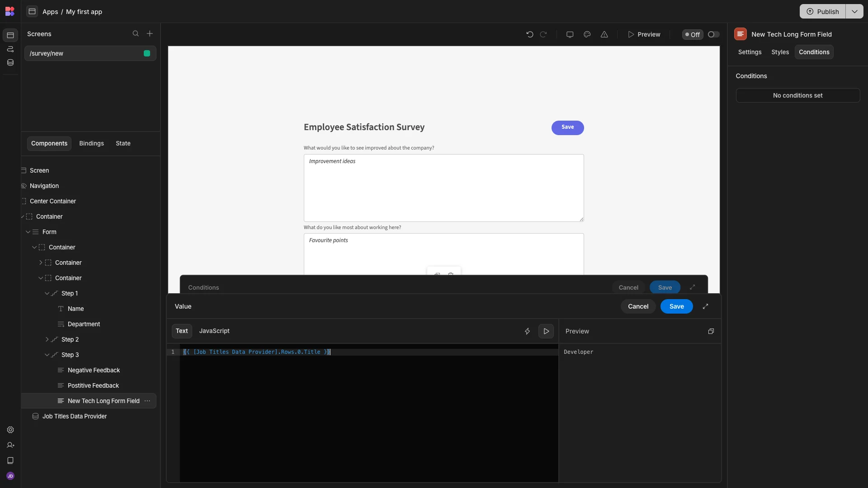Screen dimensions: 868x488
Task: Click the purple Save button on survey
Action: pos(567,127)
